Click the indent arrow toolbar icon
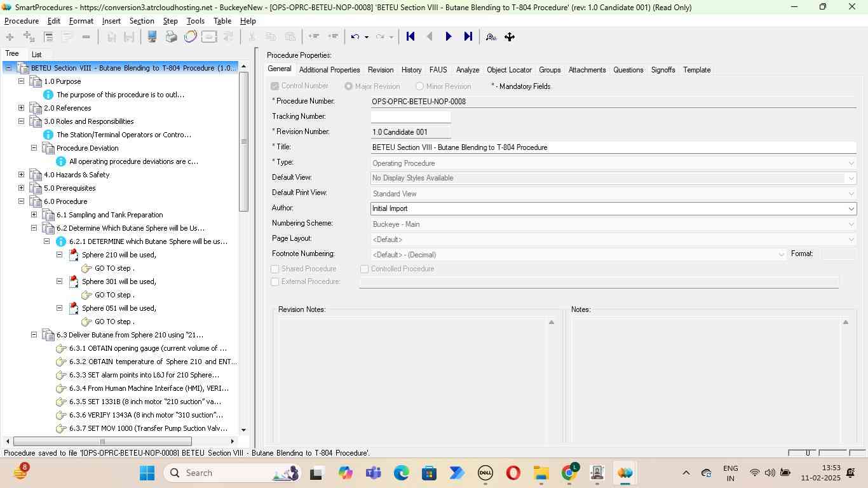This screenshot has height=488, width=868. (x=333, y=37)
